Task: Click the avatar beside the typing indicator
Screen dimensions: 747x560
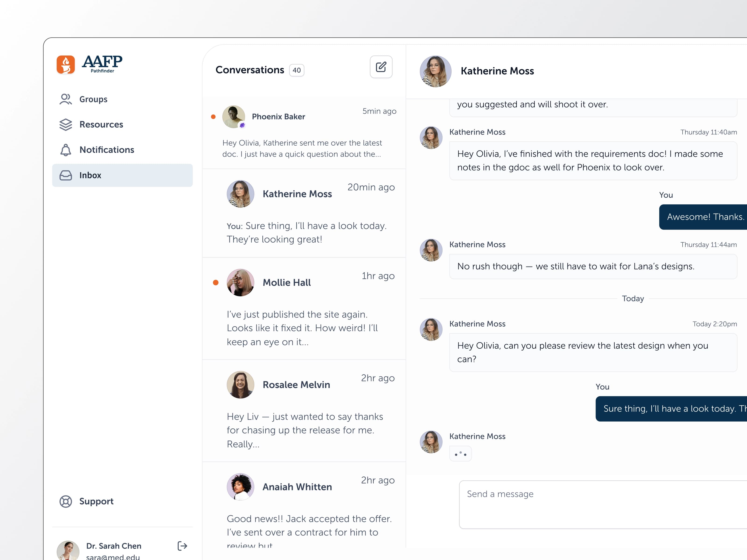Action: click(x=431, y=442)
